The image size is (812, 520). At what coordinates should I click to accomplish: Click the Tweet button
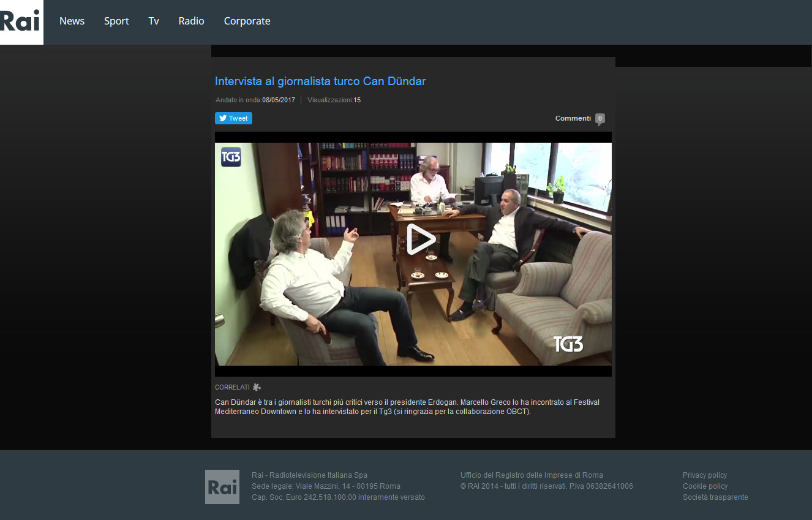(x=233, y=118)
